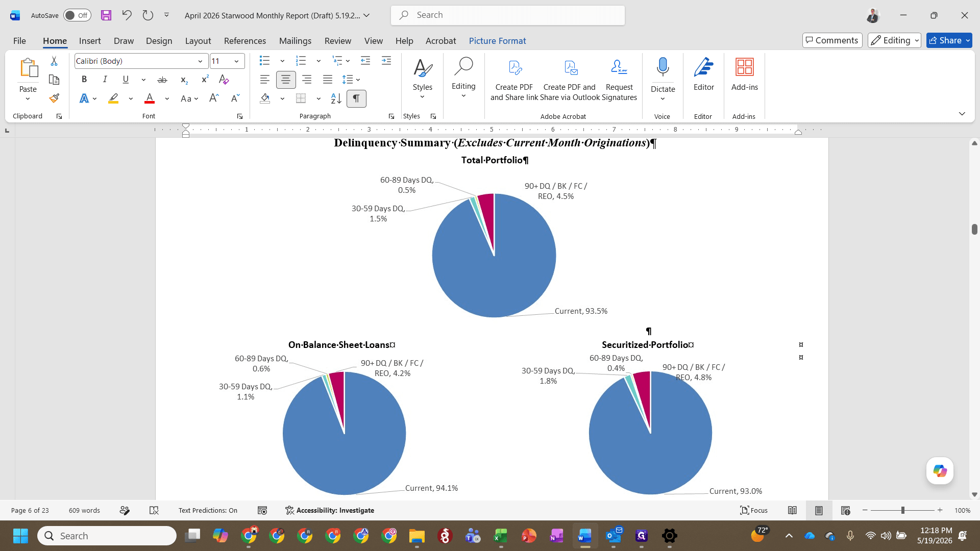Open Create PDF and Share link
This screenshot has width=980, height=551.
click(x=514, y=79)
